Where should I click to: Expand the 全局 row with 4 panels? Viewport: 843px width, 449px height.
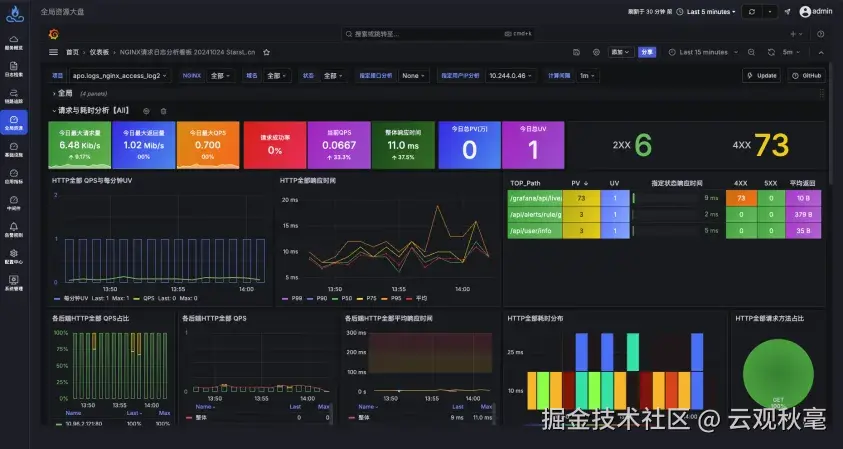click(x=65, y=93)
